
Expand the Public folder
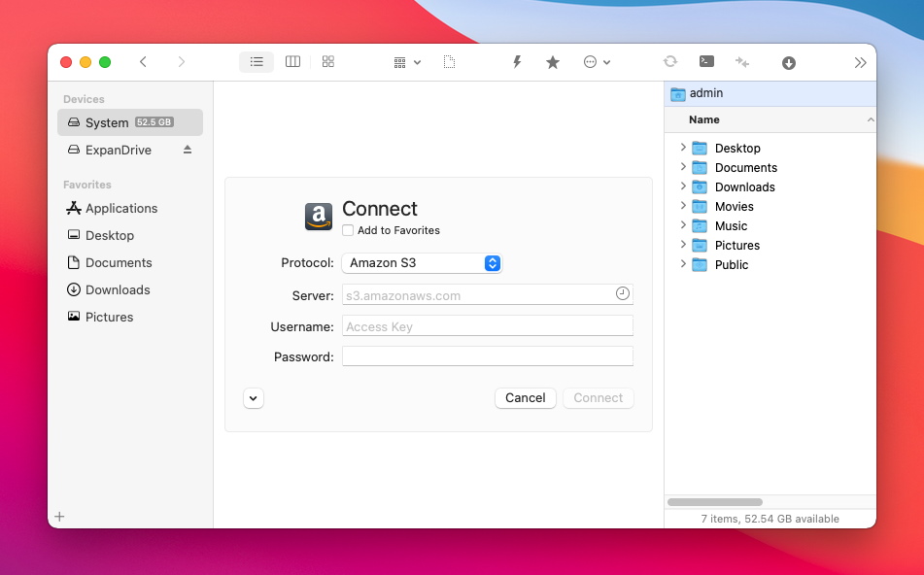pos(683,264)
